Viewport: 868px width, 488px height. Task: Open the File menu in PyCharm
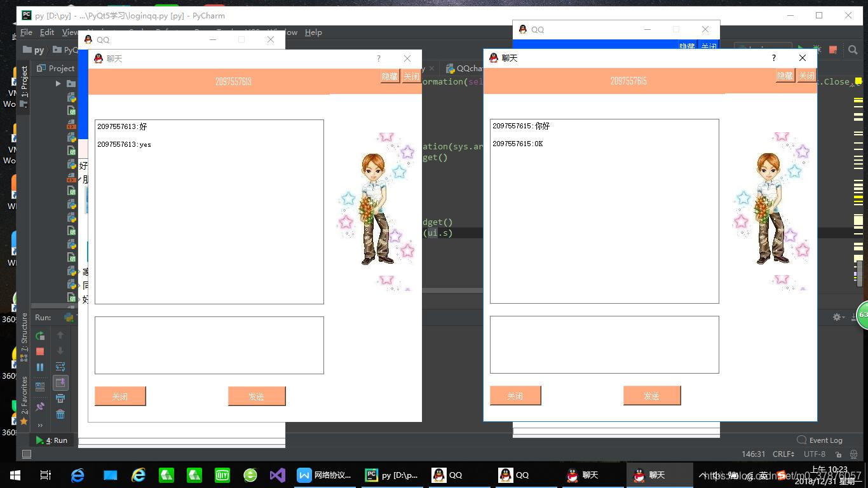point(26,32)
